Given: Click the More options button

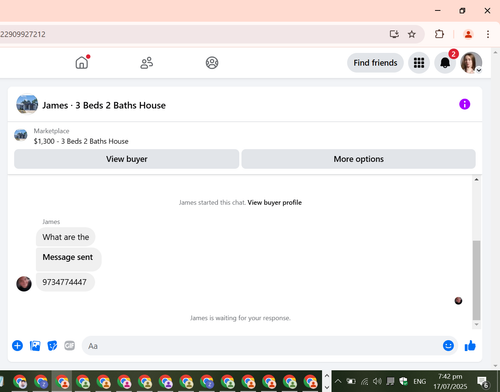Looking at the screenshot, I should click(x=359, y=159).
